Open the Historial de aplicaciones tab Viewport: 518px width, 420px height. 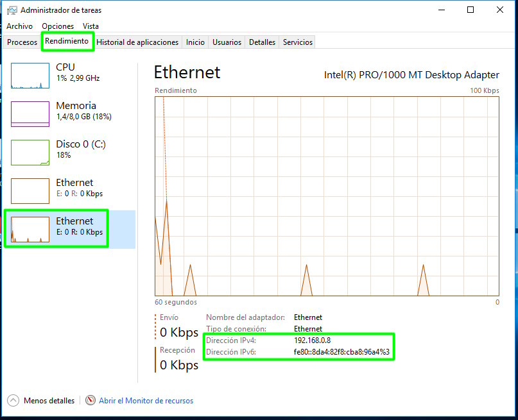(x=137, y=42)
